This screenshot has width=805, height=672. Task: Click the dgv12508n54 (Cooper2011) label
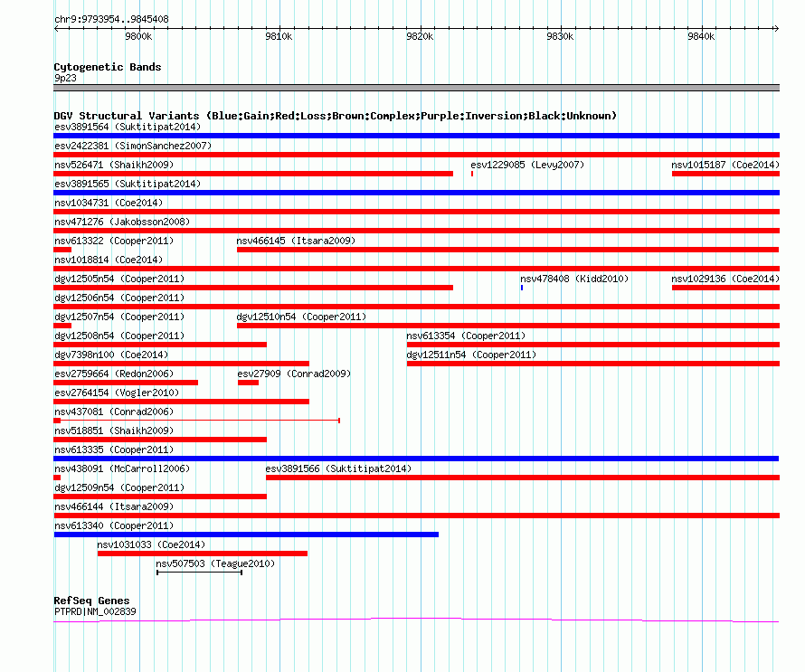tap(119, 336)
